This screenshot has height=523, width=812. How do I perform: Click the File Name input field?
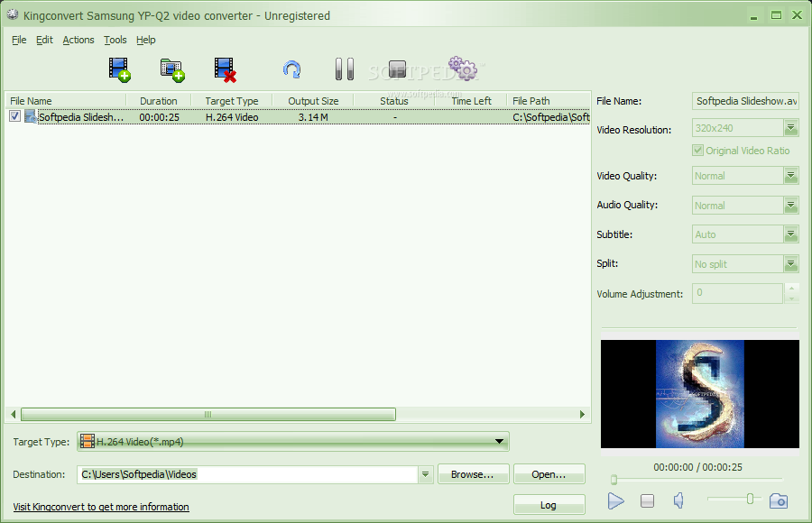click(x=745, y=101)
